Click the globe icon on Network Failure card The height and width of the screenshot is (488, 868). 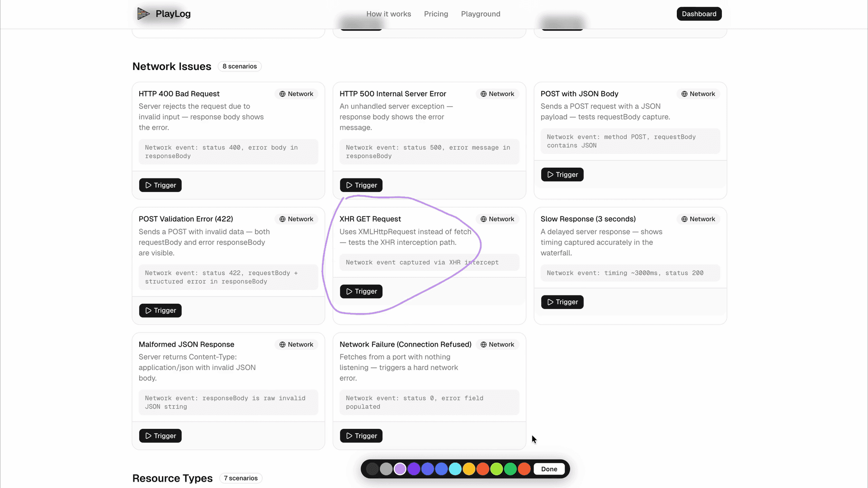pyautogui.click(x=483, y=344)
